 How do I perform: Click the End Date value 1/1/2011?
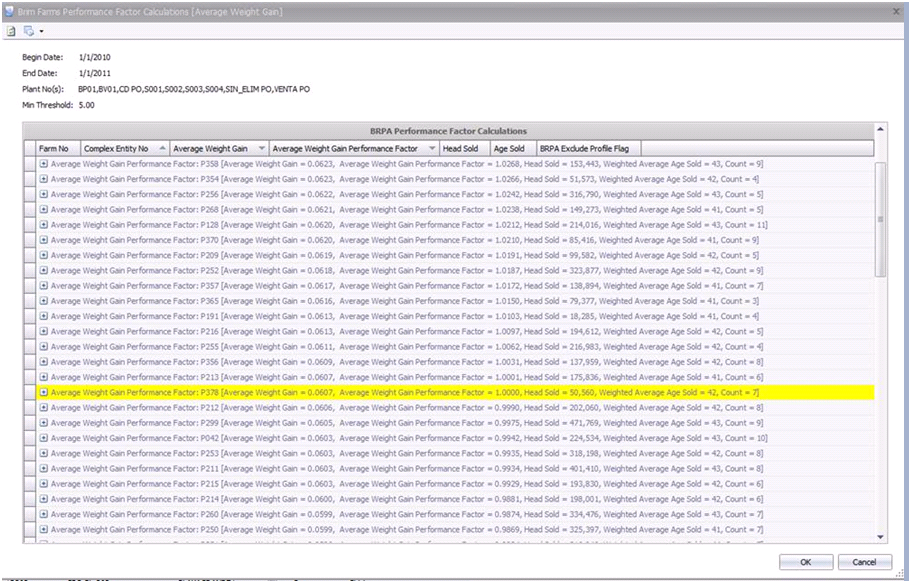coord(94,73)
